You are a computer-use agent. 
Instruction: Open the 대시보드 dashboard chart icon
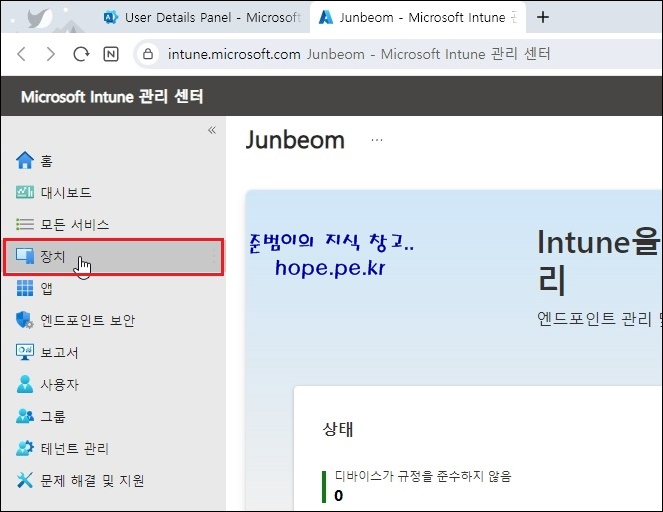25,192
